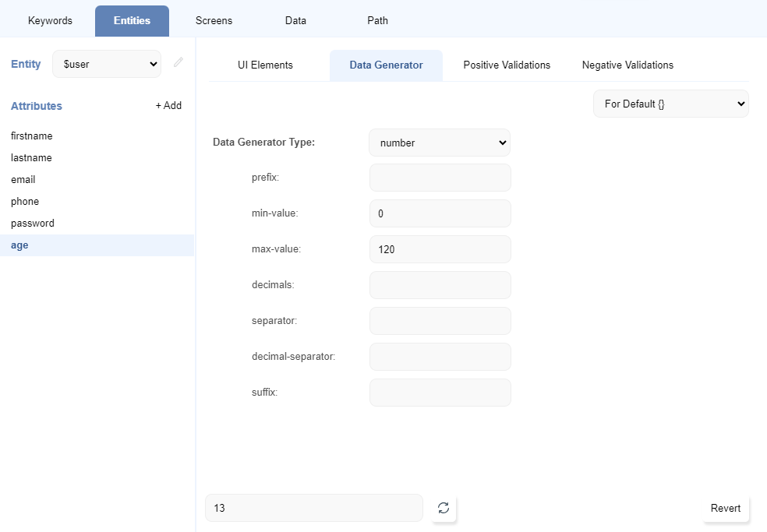
Task: Switch to the Keywords tab
Action: [x=50, y=21]
